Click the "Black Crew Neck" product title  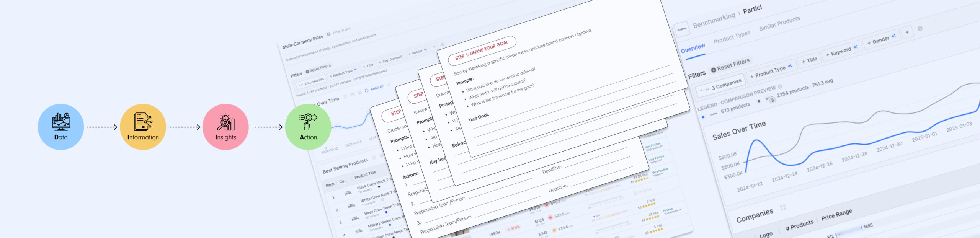click(x=374, y=183)
